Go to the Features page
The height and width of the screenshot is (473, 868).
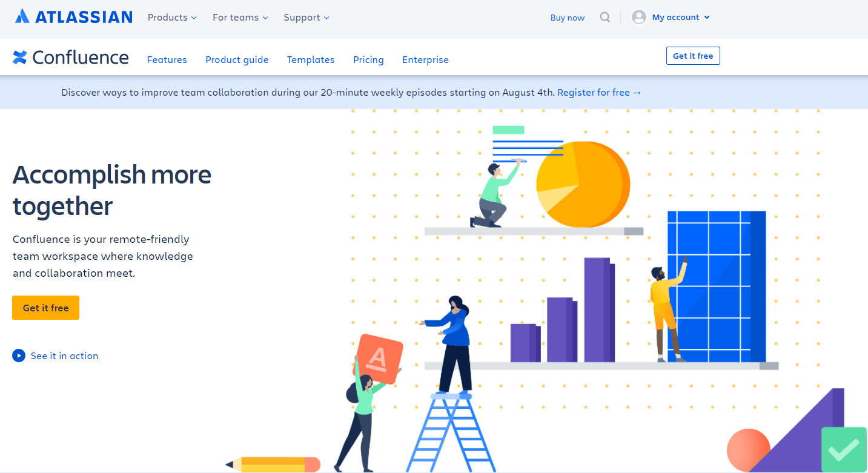[167, 59]
